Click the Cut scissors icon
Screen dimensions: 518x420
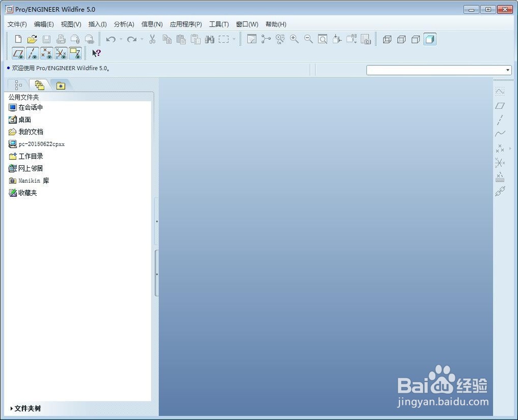(152, 39)
